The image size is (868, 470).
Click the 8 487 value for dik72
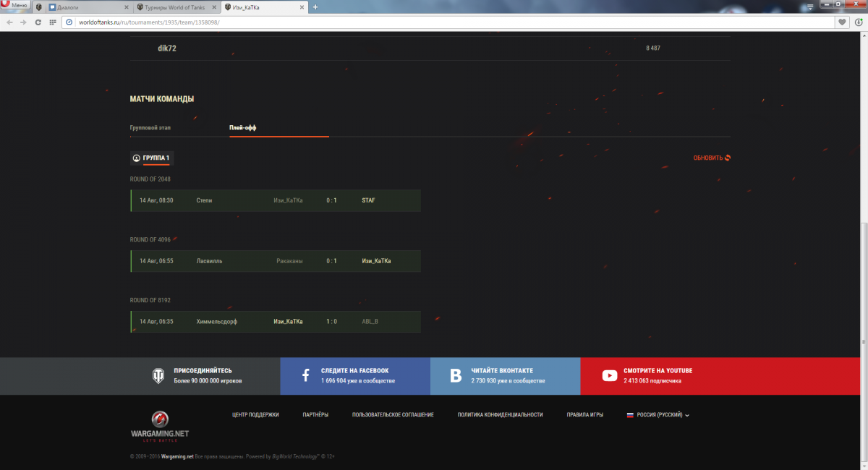653,48
